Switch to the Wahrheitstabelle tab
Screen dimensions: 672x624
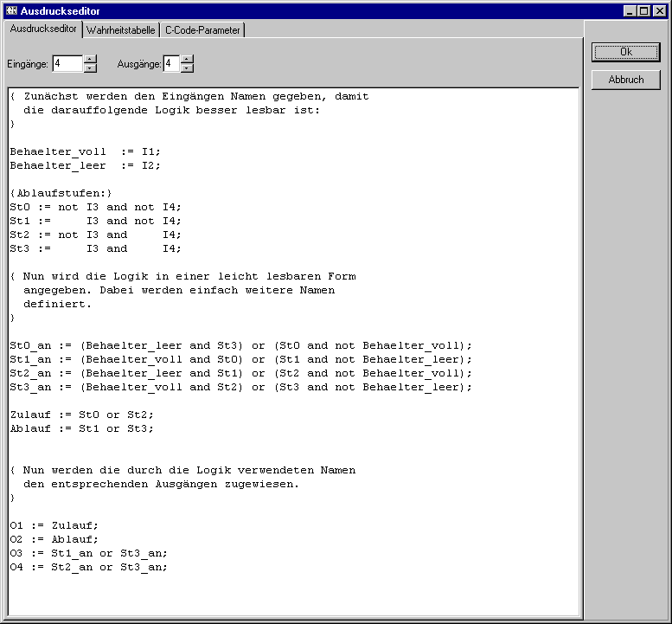coord(121,30)
